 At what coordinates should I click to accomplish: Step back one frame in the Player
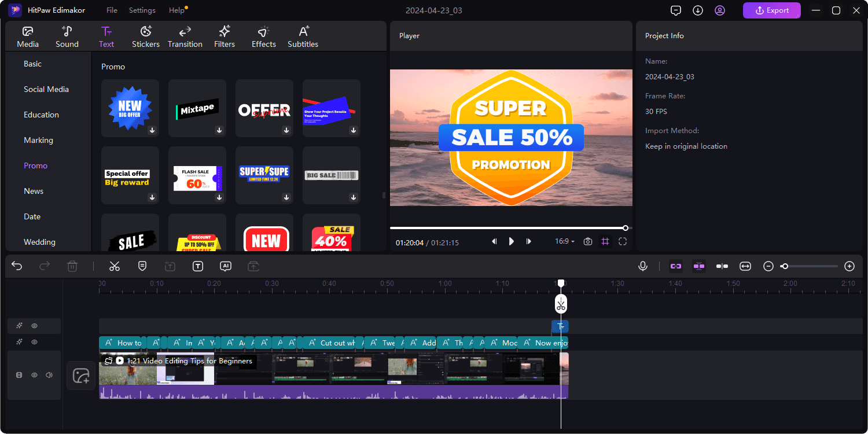tap(494, 241)
